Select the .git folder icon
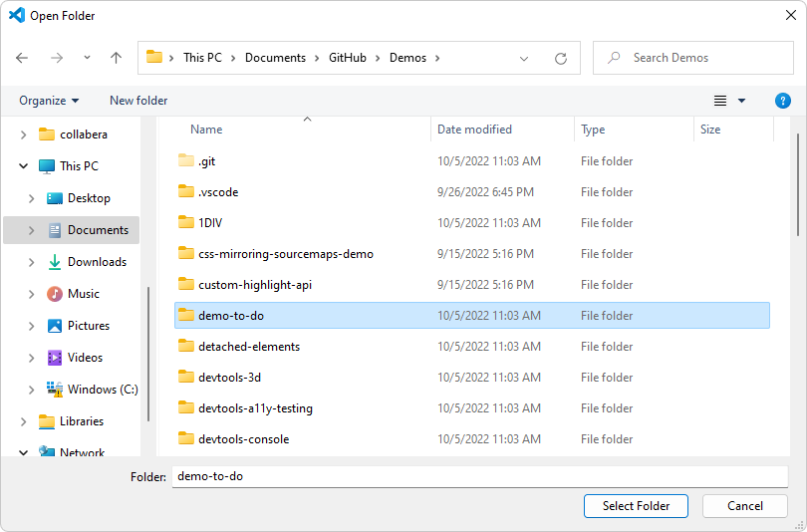This screenshot has width=807, height=532. [x=185, y=160]
